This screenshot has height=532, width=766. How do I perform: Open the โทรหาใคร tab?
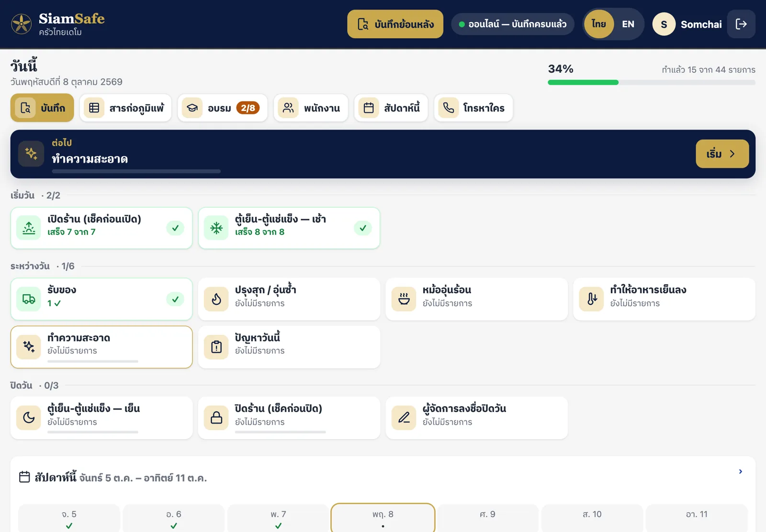[473, 108]
